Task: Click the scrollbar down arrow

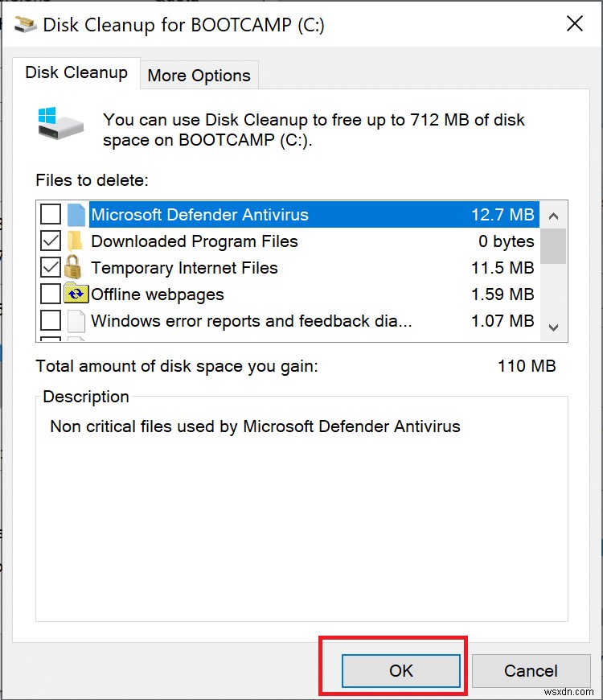Action: point(554,327)
